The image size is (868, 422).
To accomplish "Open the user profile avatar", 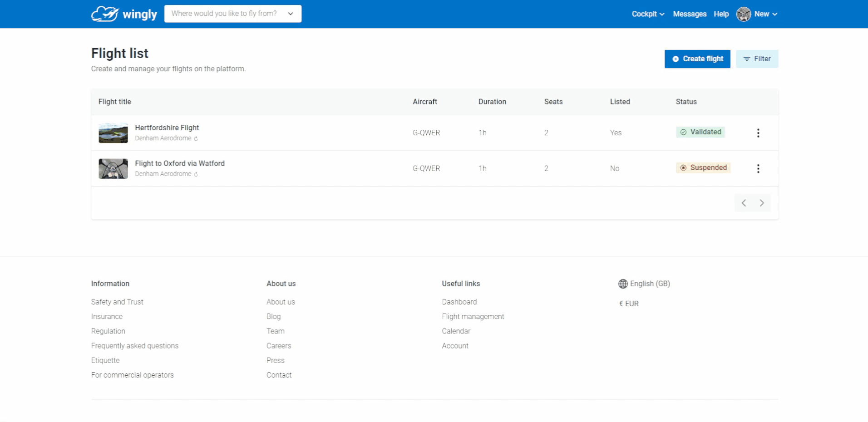I will pos(743,14).
